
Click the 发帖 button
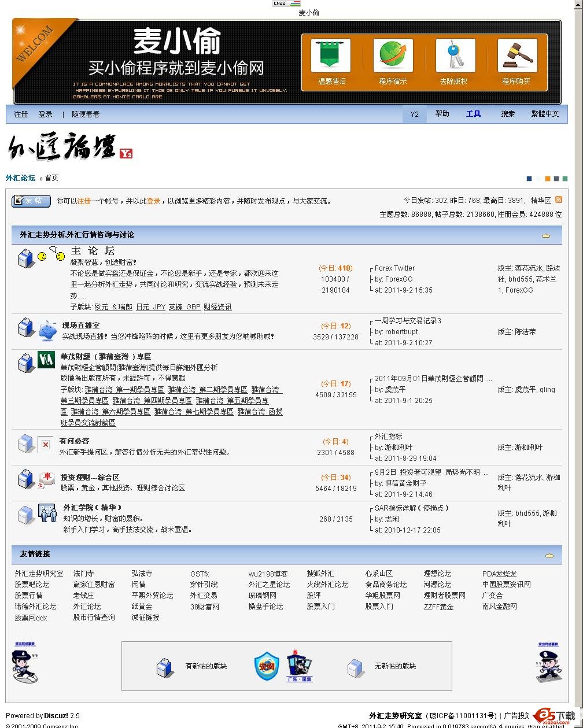31,201
